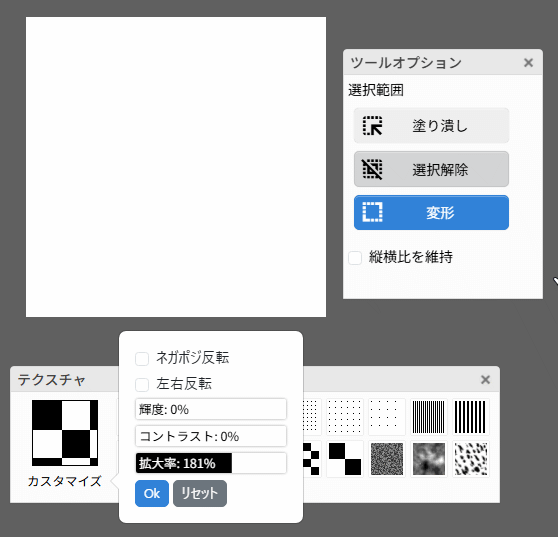Choose the medium dot grid texture
Image resolution: width=558 pixels, height=537 pixels.
click(x=345, y=417)
